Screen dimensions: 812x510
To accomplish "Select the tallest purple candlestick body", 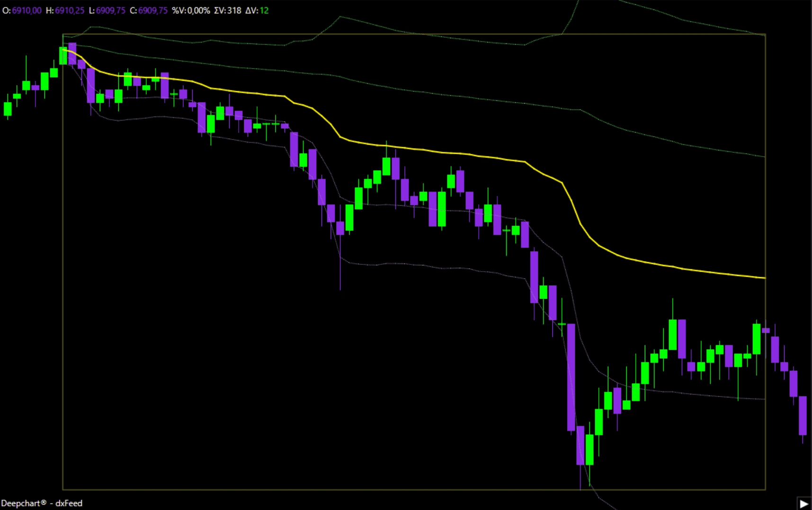I will [571, 377].
